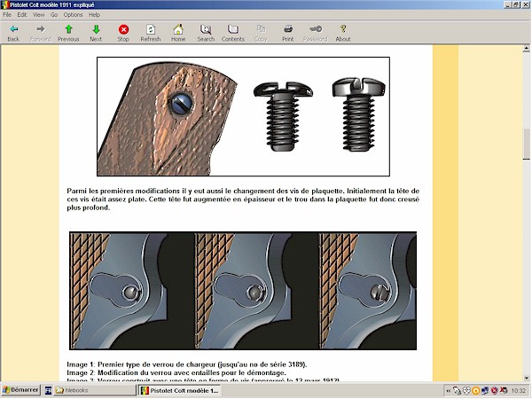
Task: Click the red Stop button
Action: coord(123,33)
